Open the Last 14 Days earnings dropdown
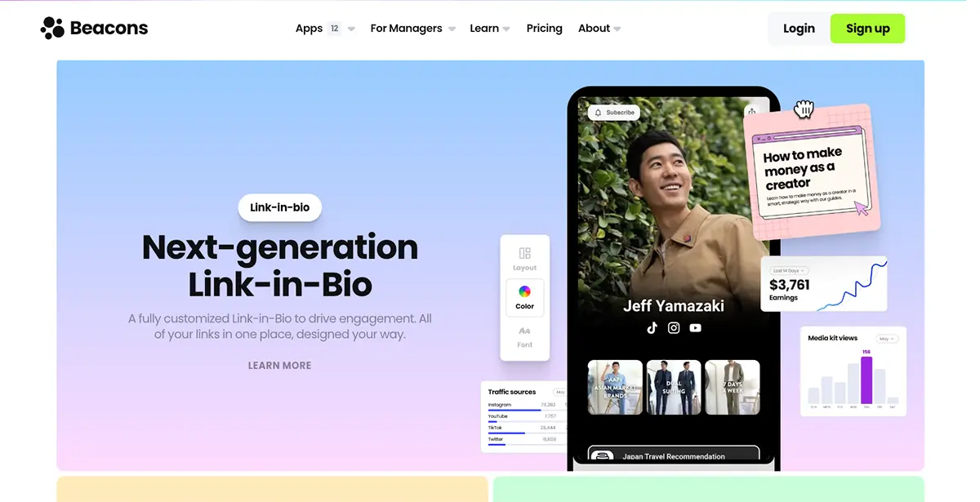Viewport: 980px width, 502px height. (x=789, y=270)
